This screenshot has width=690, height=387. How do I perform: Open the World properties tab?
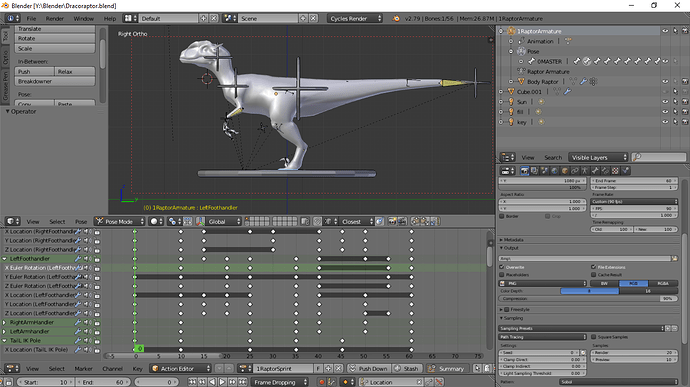tap(554, 171)
